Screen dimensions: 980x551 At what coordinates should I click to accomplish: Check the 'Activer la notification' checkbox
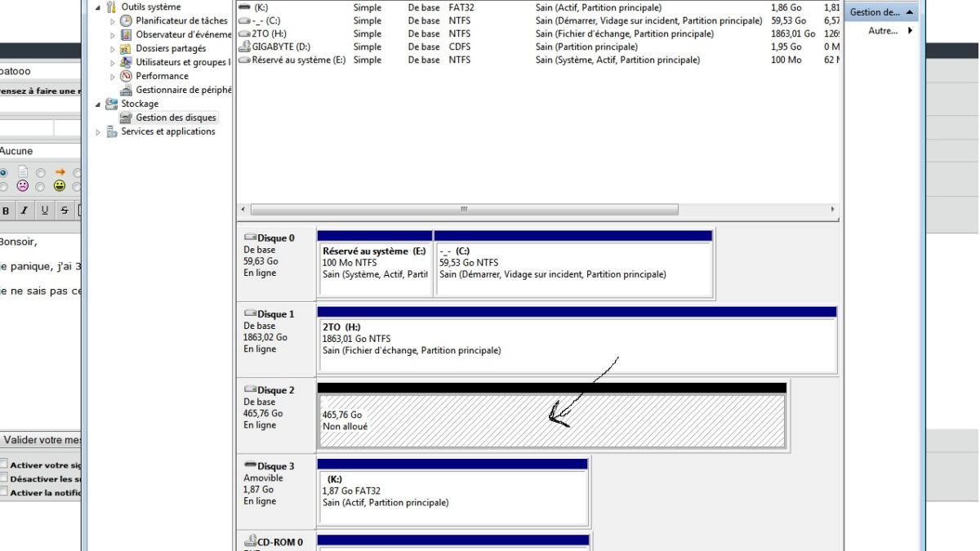pyautogui.click(x=4, y=492)
